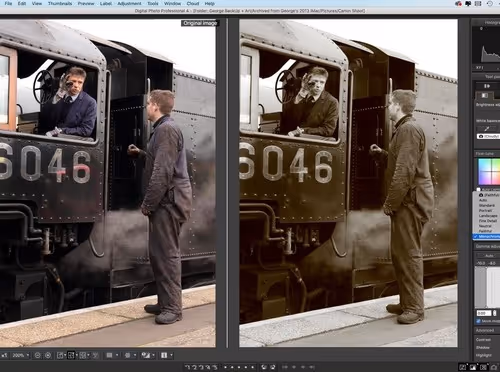Open the Label menu

click(x=106, y=3)
